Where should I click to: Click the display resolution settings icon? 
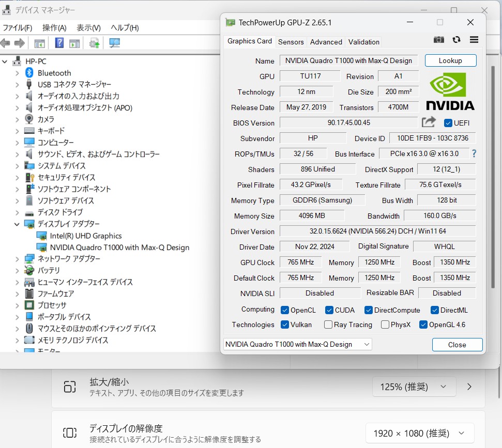tap(70, 432)
